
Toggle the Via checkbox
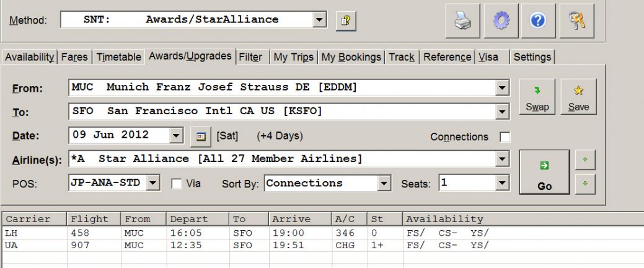pyautogui.click(x=177, y=184)
